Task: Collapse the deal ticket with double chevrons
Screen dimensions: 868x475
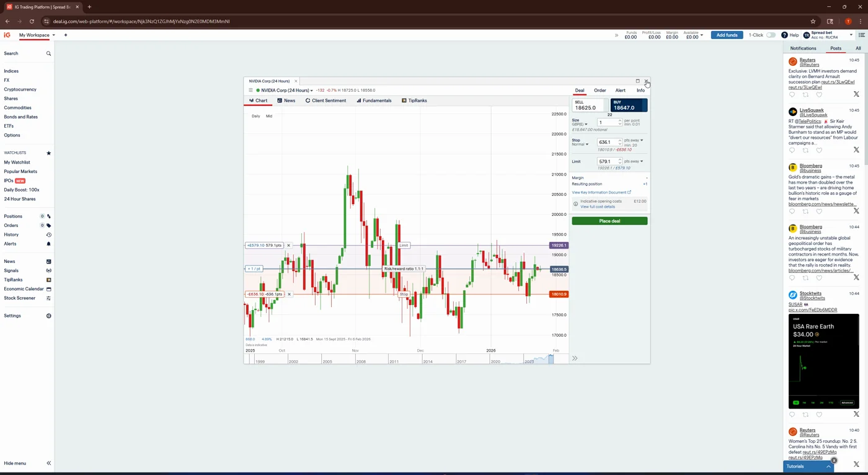Action: tap(575, 358)
